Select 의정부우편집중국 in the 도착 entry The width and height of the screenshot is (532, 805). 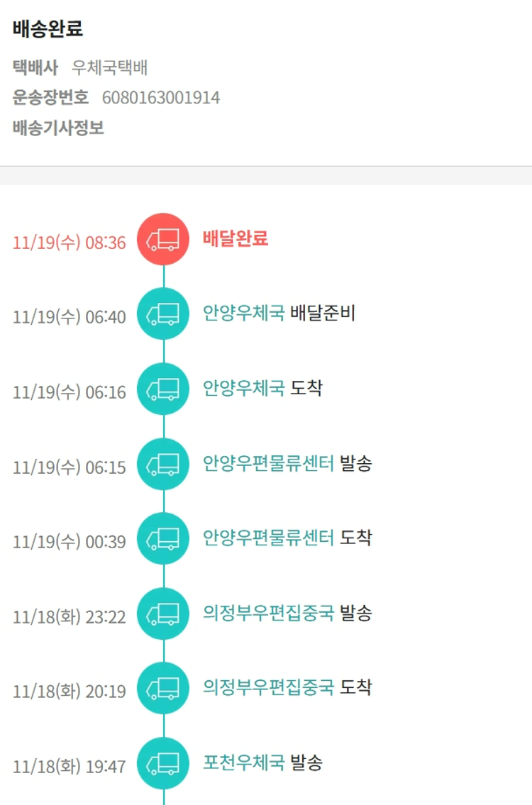coord(267,687)
